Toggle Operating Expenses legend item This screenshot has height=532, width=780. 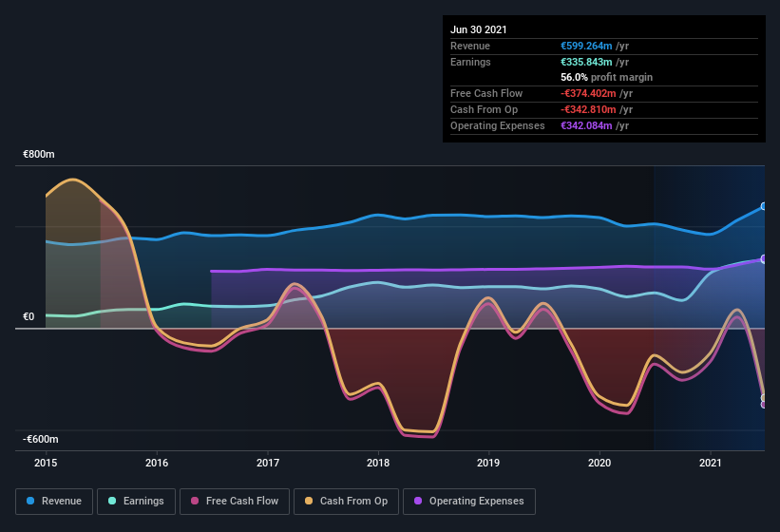(x=468, y=501)
